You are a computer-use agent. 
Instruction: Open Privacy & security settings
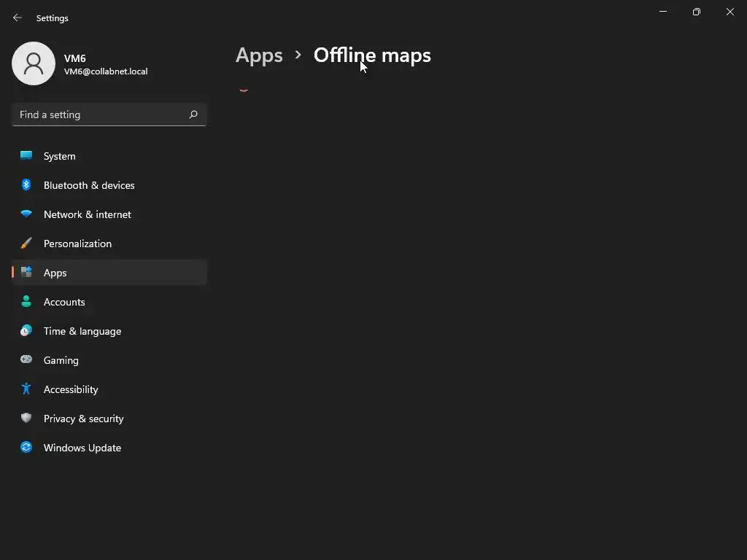point(83,419)
